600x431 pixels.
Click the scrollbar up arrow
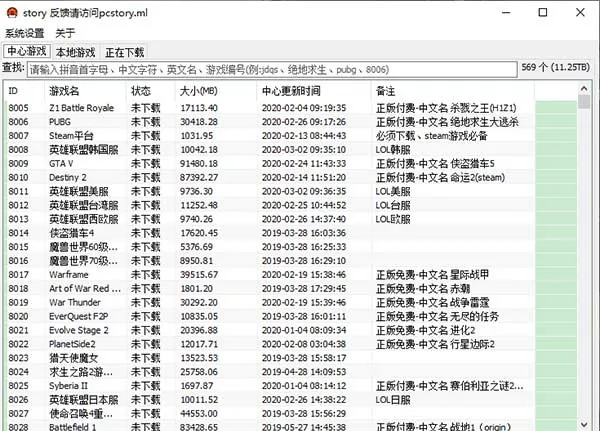[584, 89]
